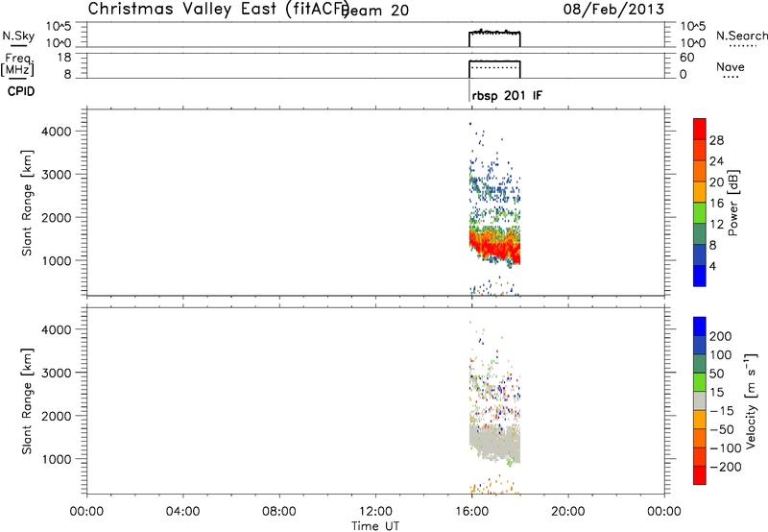Image resolution: width=768 pixels, height=532 pixels.
Task: Click velocity scale value '-15'
Action: [x=722, y=411]
